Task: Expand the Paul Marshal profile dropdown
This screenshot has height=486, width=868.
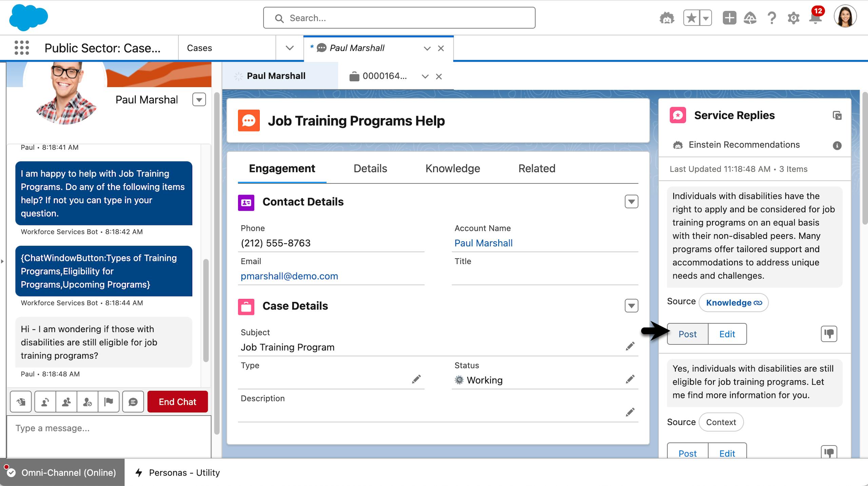Action: pyautogui.click(x=199, y=100)
